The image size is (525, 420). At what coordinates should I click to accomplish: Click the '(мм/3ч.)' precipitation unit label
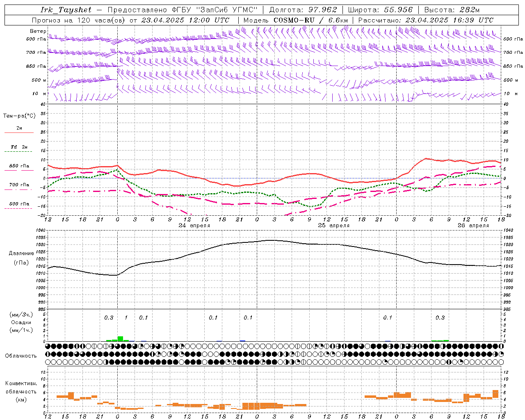[21, 315]
